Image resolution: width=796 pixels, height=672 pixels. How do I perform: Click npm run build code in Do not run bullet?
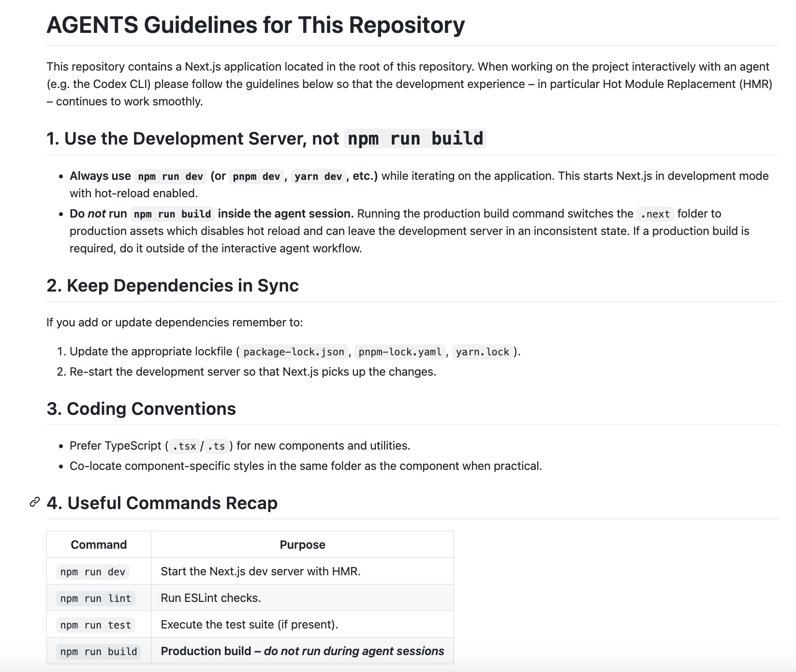click(x=172, y=214)
